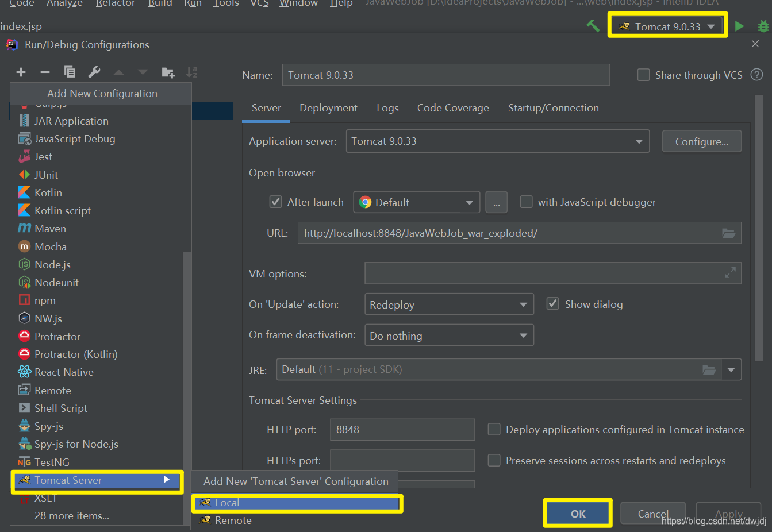Expand the JRE dropdown arrow
The height and width of the screenshot is (532, 772).
(731, 370)
